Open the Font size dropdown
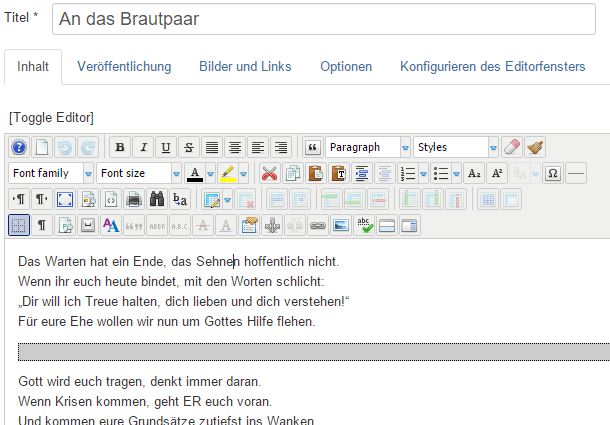This screenshot has width=610, height=425. (138, 173)
